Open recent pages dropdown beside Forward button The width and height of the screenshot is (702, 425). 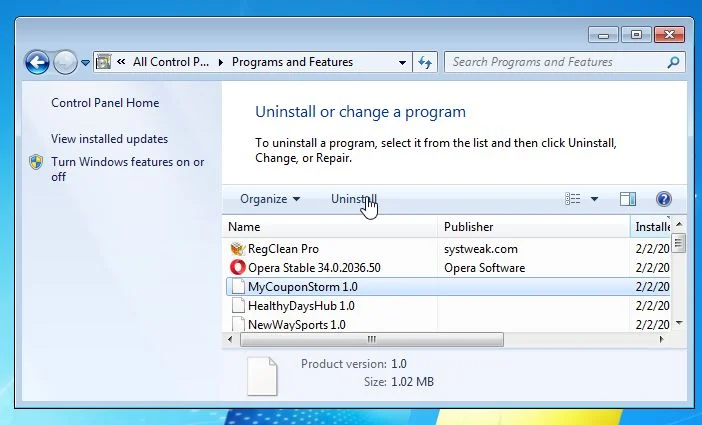click(85, 63)
